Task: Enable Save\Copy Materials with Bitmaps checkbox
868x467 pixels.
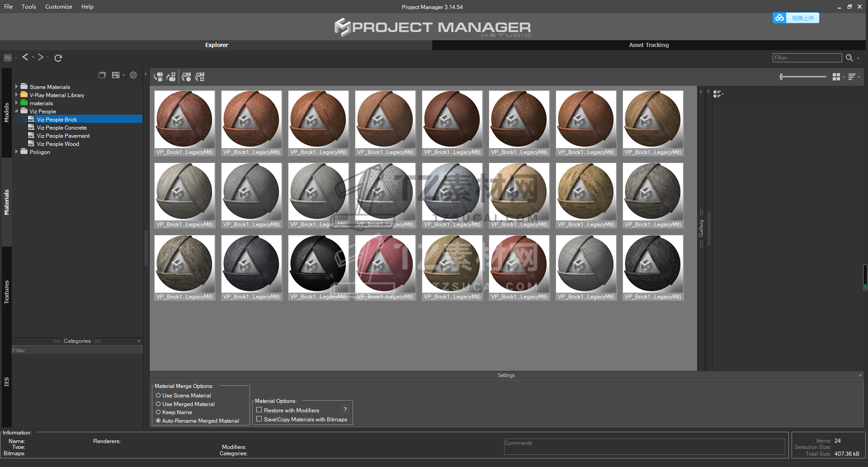Action: point(259,419)
